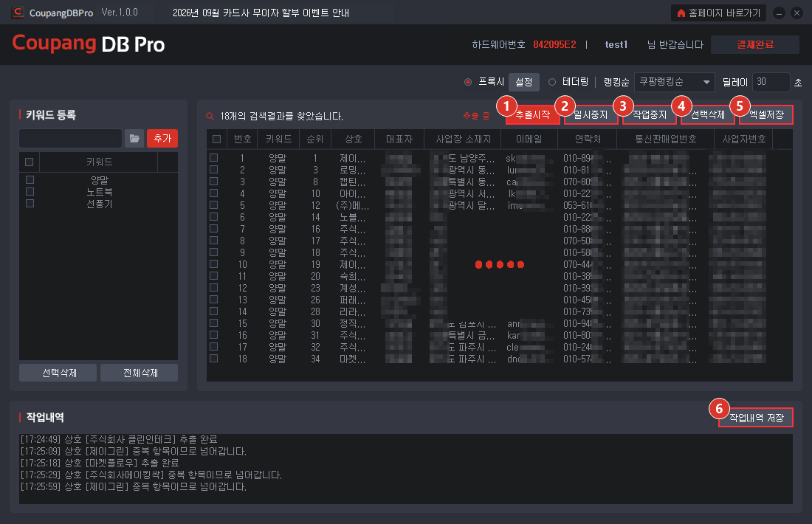Click the 작업내역 저장 button
Screen dimensions: 812x524
pos(756,417)
